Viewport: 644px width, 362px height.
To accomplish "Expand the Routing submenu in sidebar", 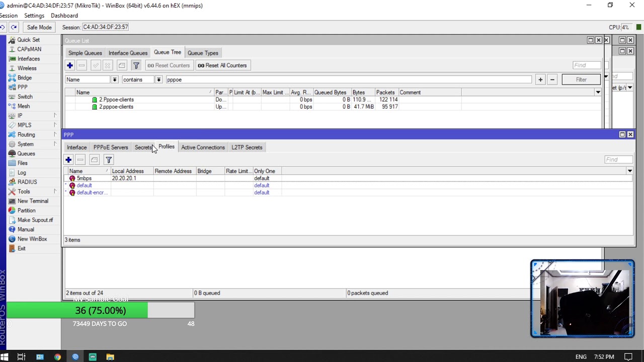I will coord(55,135).
